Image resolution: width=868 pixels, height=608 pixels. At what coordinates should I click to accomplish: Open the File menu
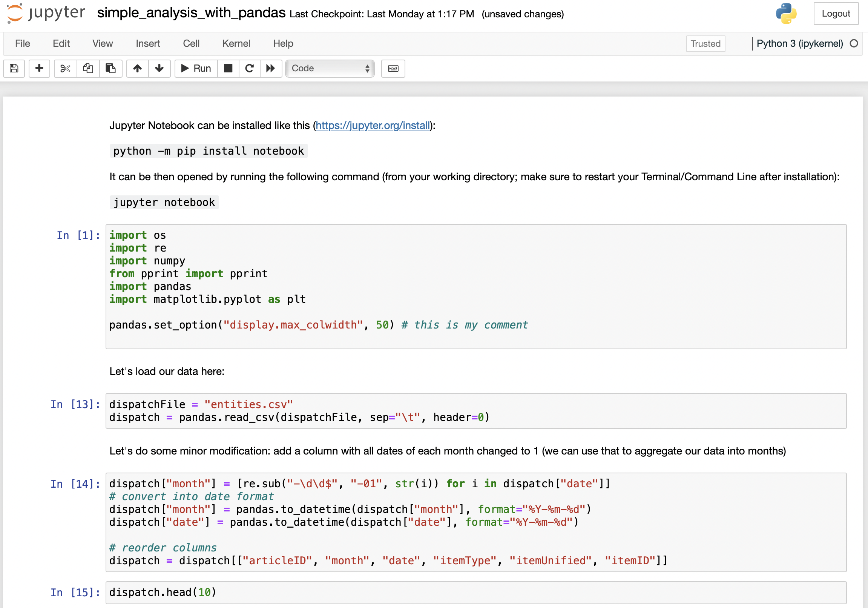[22, 43]
